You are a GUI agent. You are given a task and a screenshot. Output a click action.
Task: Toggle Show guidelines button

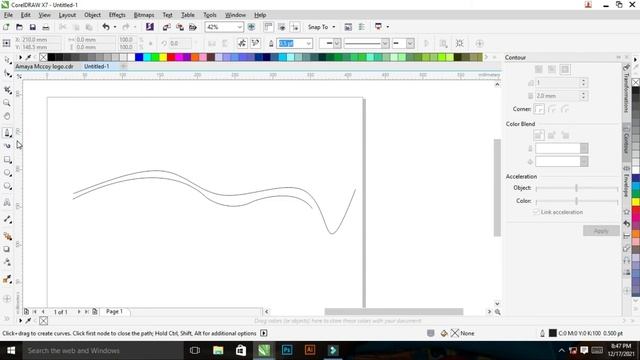pos(295,27)
